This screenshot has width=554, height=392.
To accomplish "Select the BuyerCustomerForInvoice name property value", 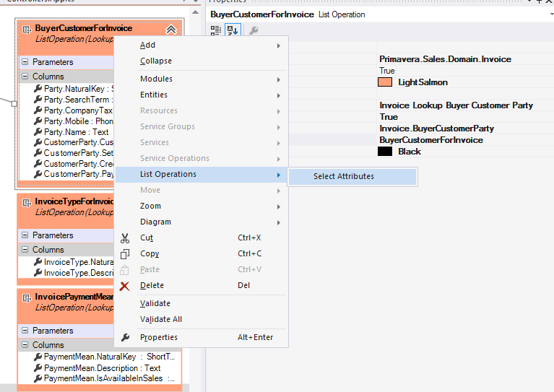I will (431, 140).
